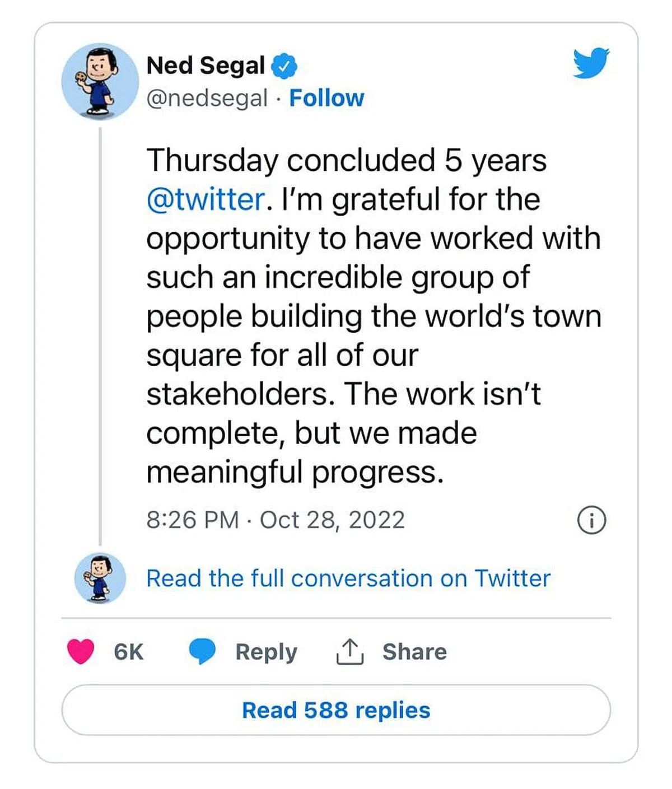Click the blue Twitter bird logo

tap(591, 62)
